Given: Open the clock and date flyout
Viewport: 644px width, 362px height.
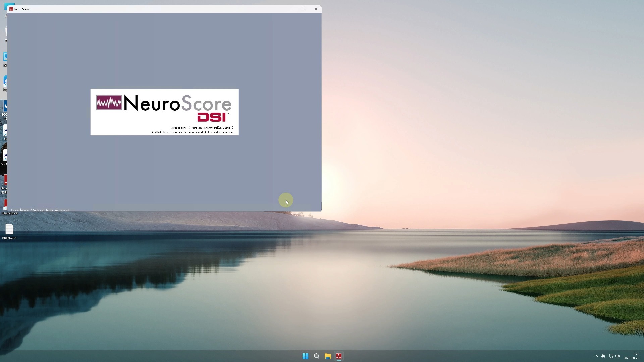Looking at the screenshot, I should tap(632, 356).
